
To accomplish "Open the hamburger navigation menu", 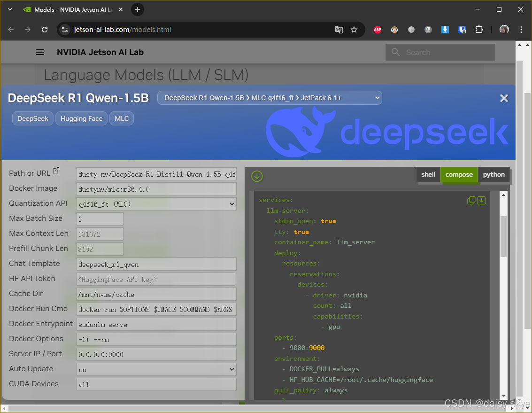I will tap(40, 52).
